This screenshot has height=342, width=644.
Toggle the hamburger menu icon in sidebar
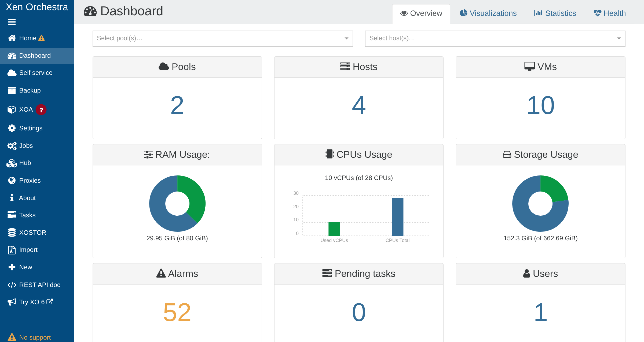coord(12,22)
